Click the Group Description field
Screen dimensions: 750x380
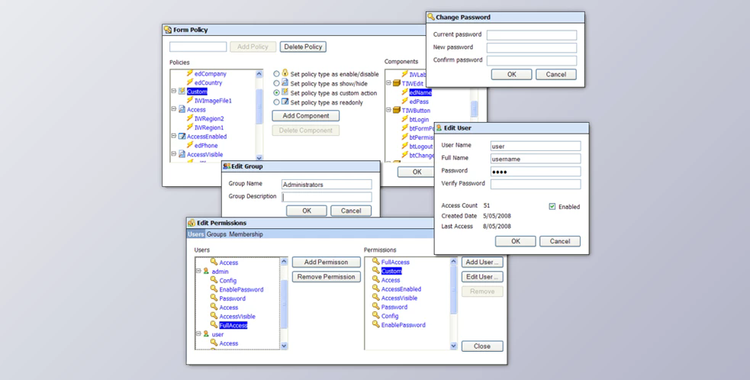(327, 197)
